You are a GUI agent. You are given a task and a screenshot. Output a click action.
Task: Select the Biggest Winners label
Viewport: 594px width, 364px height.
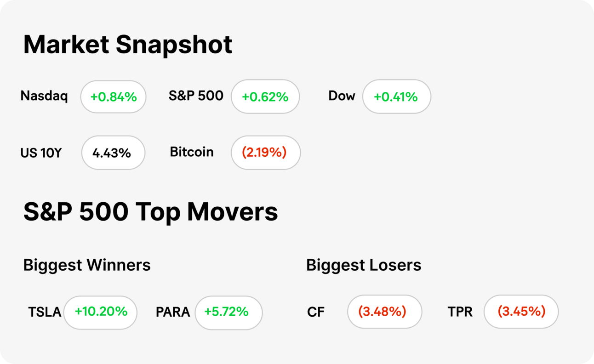click(87, 265)
